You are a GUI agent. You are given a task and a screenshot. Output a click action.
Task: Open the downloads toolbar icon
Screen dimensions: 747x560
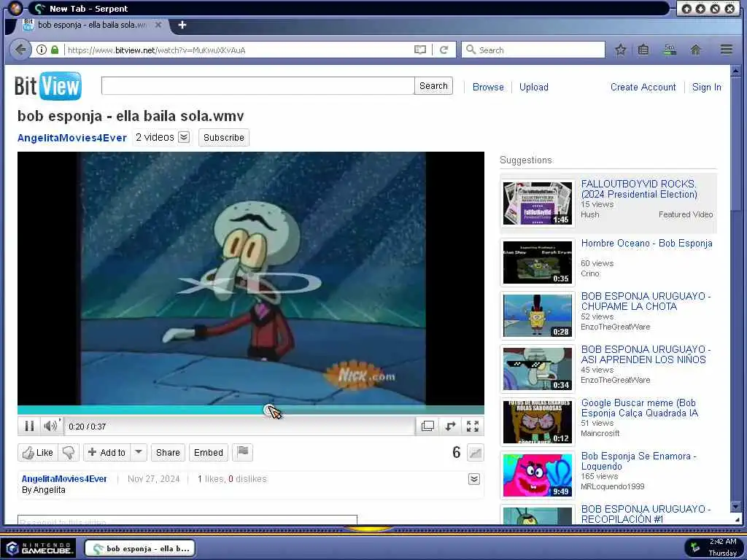tap(670, 50)
